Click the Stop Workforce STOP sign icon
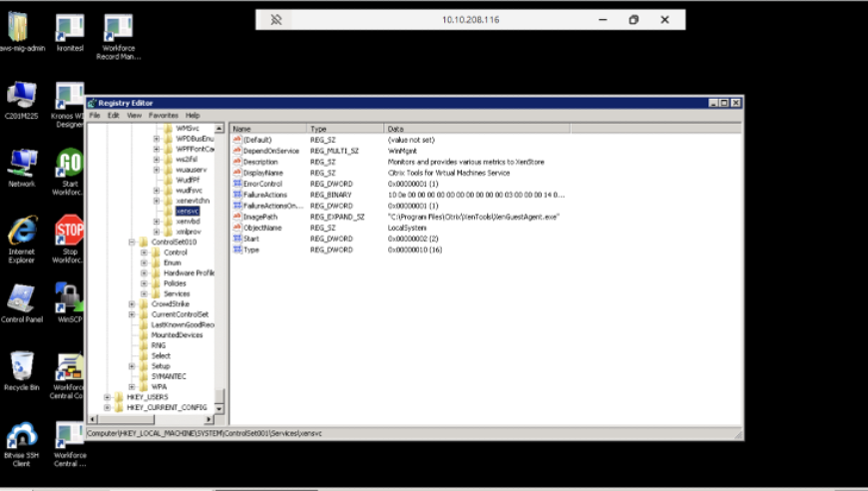Viewport: 868px width, 491px height. [x=70, y=231]
